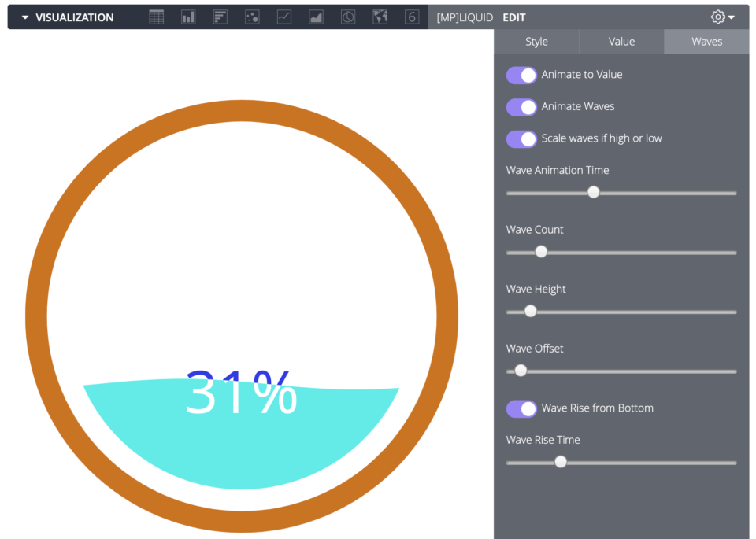Choose the area chart visualization icon
The height and width of the screenshot is (539, 756).
coord(316,17)
